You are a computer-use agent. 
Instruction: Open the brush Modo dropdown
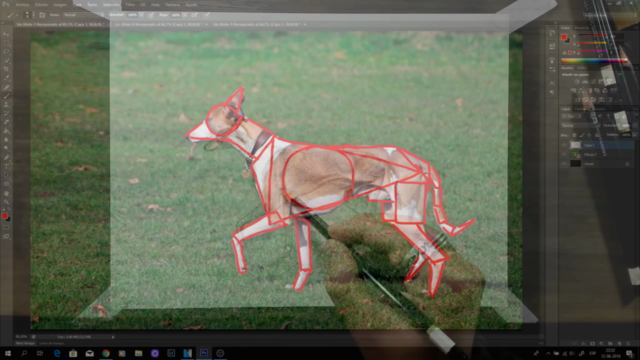tap(83, 15)
